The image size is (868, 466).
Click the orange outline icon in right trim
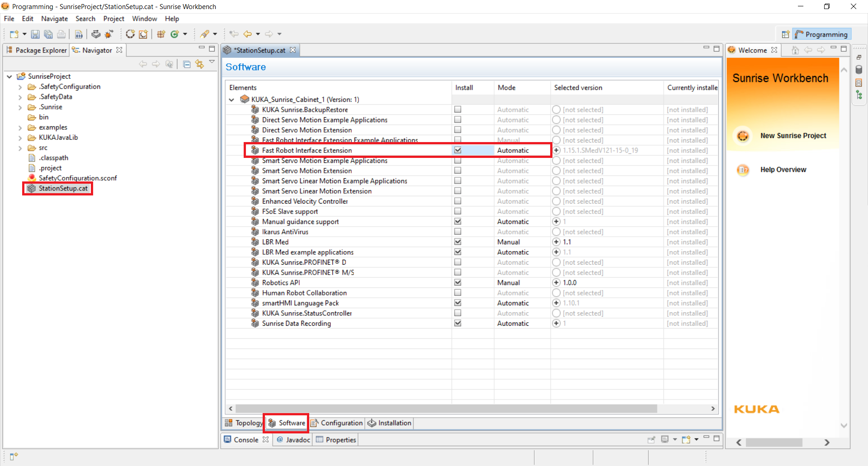[x=859, y=83]
